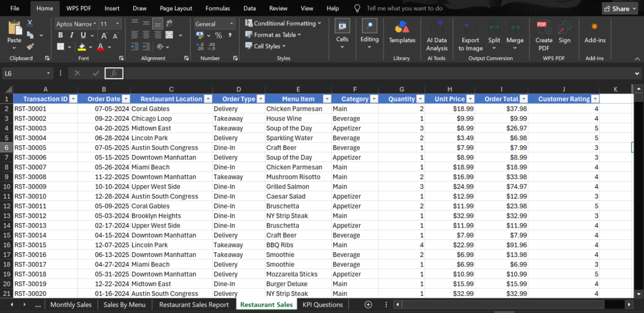The width and height of the screenshot is (644, 313).
Task: Open the KPI Questions sheet tab
Action: 323,304
